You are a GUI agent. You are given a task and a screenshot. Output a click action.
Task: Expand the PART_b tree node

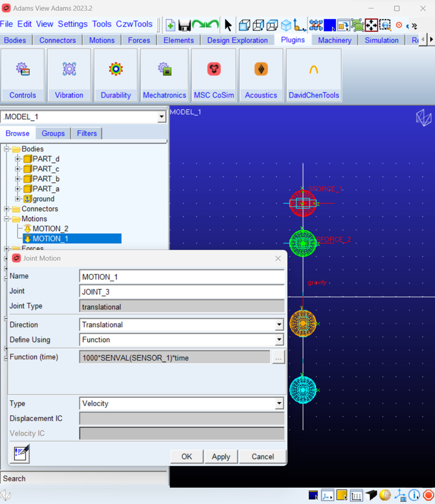[18, 179]
